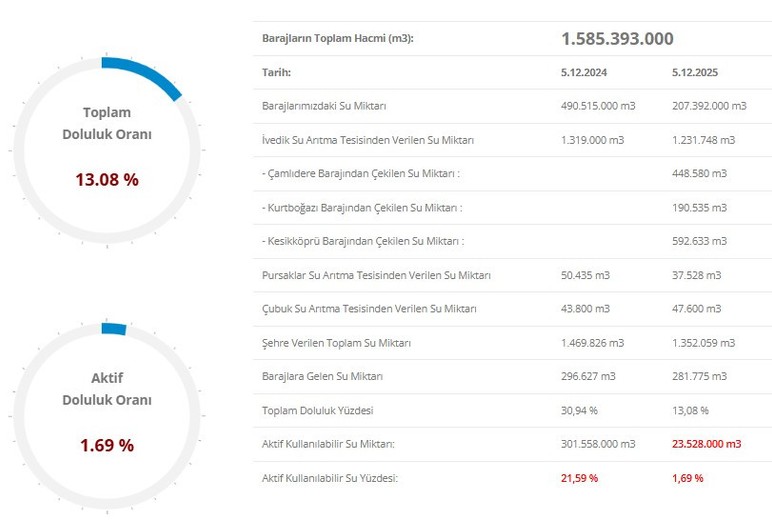Select the Pursaklar Su Arıtma row label
The height and width of the screenshot is (520, 772).
click(376, 275)
